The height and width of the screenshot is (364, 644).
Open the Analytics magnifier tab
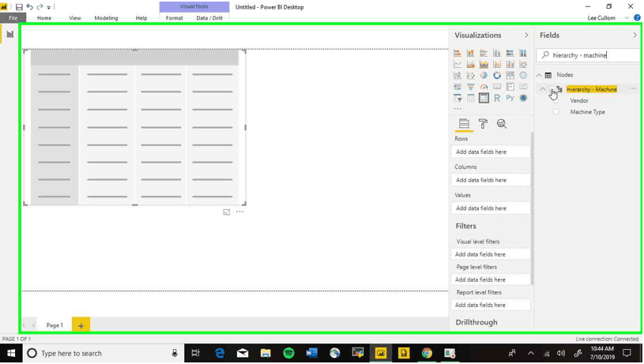pyautogui.click(x=501, y=123)
